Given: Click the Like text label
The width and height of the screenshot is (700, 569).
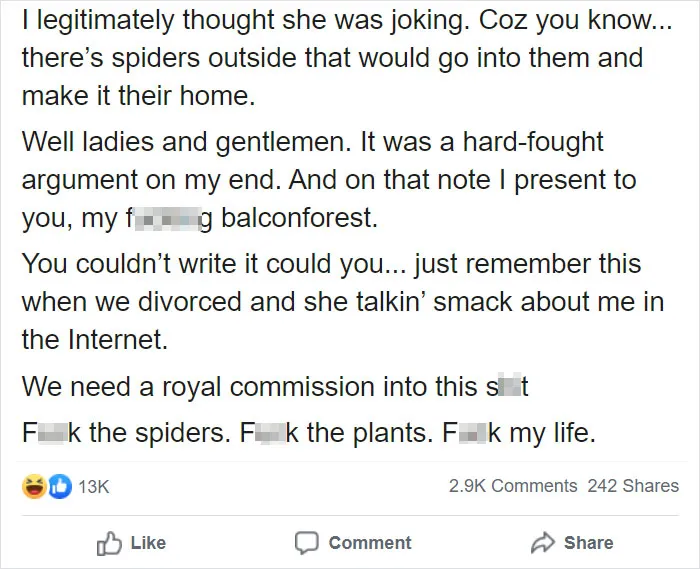Looking at the screenshot, I should (148, 543).
